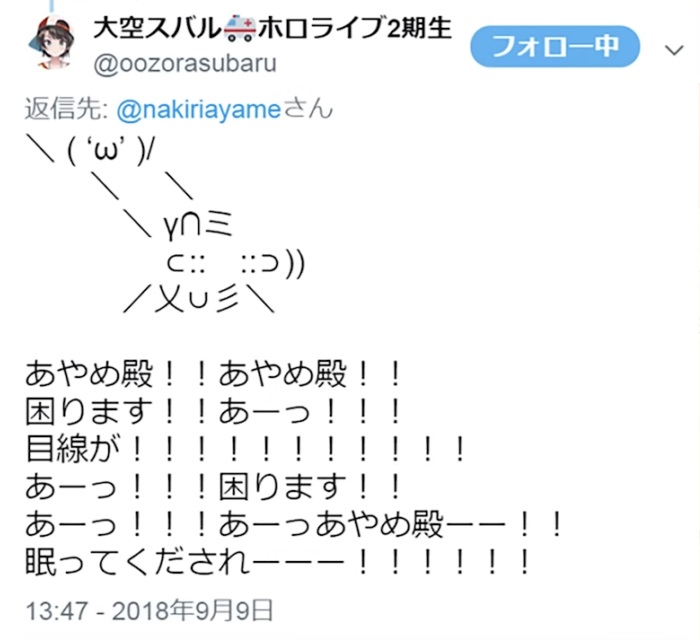Image resolution: width=700 pixels, height=640 pixels.
Task: Click the ⊂:: ::⊃)) ASCII art line
Action: coord(236,263)
